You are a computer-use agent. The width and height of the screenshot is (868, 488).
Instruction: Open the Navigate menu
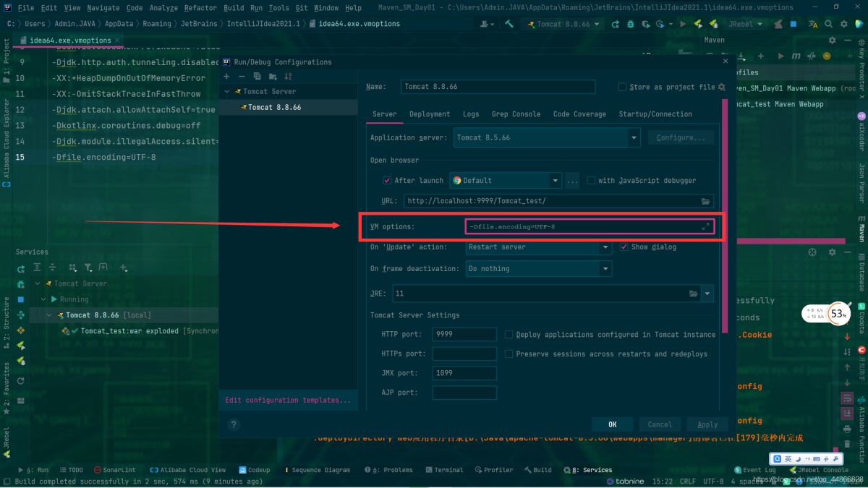pos(103,8)
